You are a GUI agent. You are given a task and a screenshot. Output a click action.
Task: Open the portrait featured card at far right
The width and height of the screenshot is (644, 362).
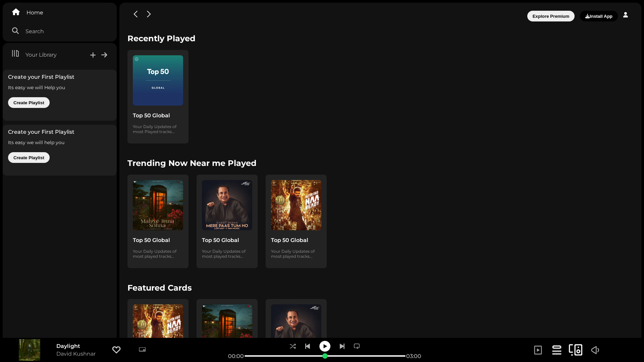(296, 318)
